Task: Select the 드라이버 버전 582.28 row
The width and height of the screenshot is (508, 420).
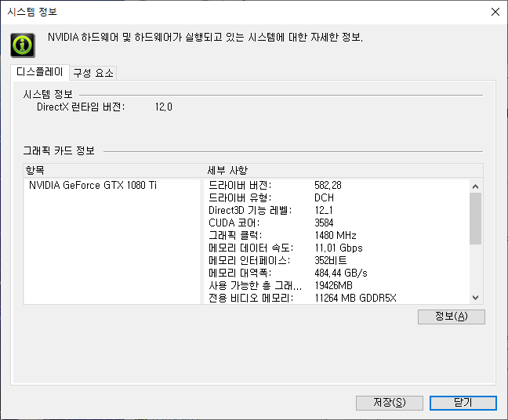Action: coord(337,185)
